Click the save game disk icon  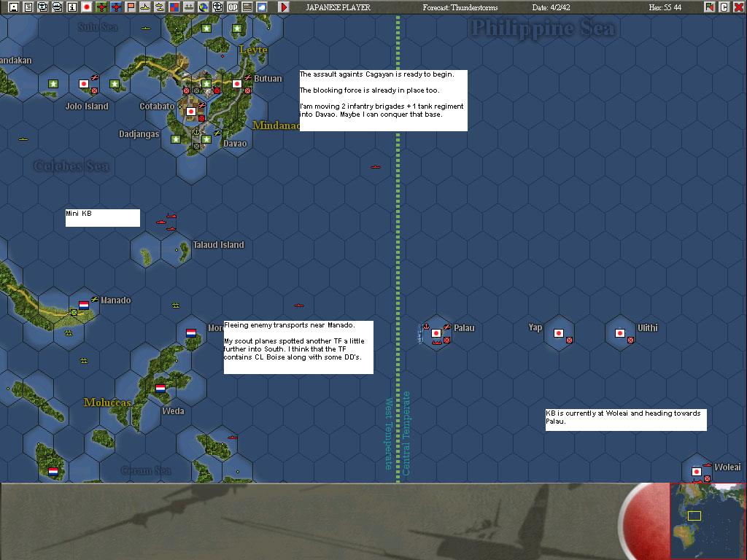coord(13,7)
